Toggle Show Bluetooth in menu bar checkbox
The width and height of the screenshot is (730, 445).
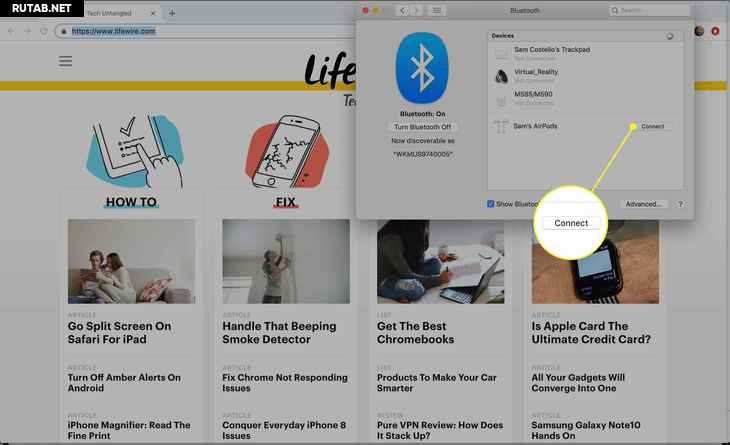click(x=490, y=204)
